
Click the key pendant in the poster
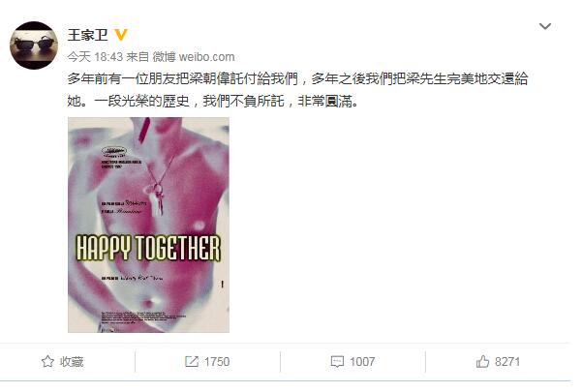[x=158, y=198]
